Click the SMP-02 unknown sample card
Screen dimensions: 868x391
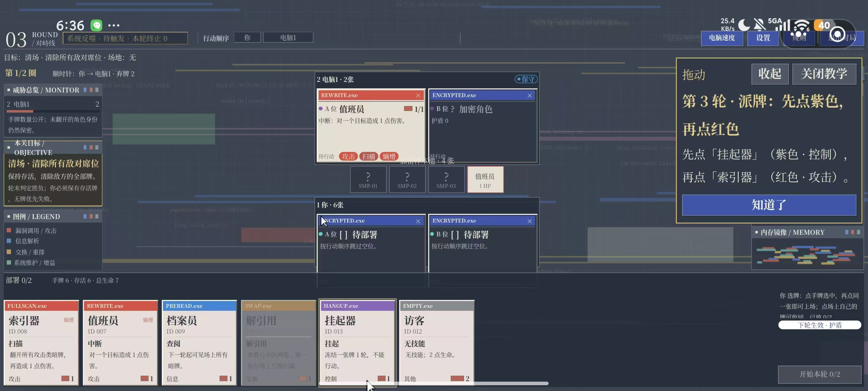click(407, 180)
